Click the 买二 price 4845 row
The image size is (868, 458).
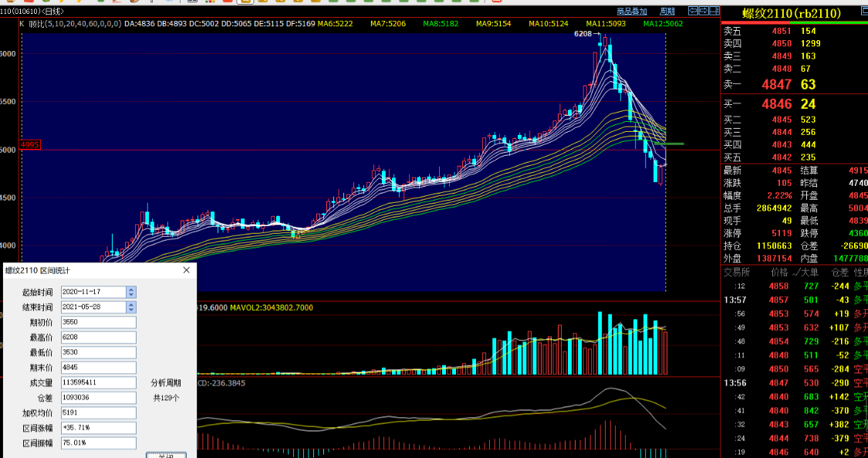(x=795, y=120)
